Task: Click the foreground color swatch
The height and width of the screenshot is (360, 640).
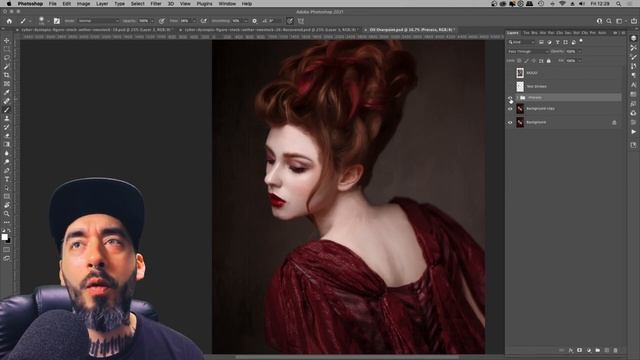Action: click(4, 237)
